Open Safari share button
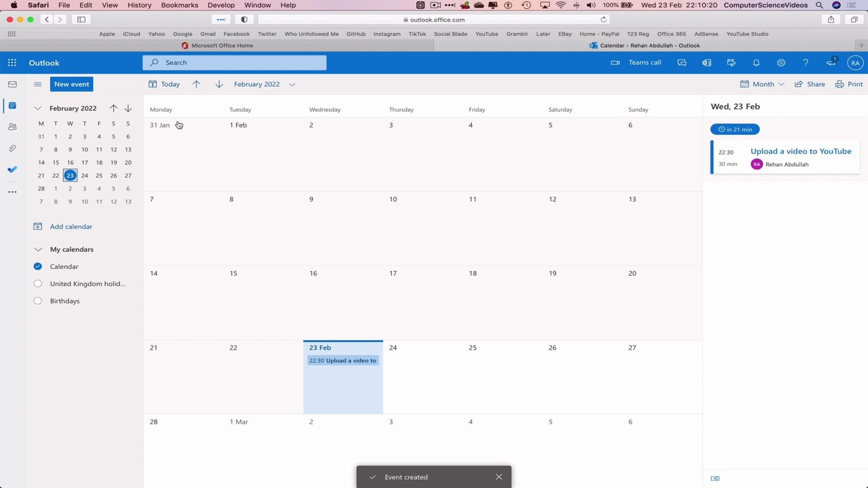 [831, 20]
